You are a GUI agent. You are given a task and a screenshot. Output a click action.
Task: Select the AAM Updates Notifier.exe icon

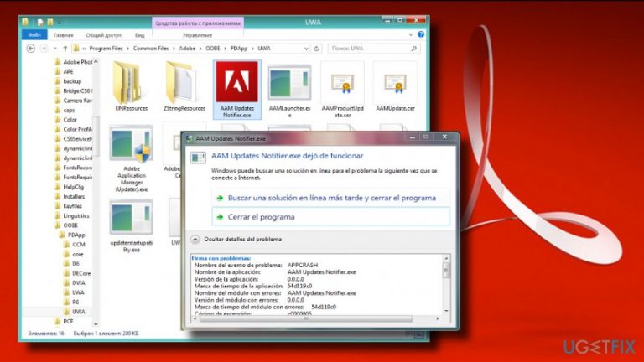[237, 81]
